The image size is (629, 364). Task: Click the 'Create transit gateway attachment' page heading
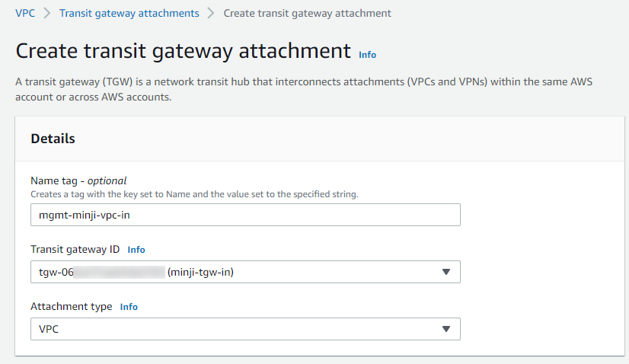click(183, 51)
